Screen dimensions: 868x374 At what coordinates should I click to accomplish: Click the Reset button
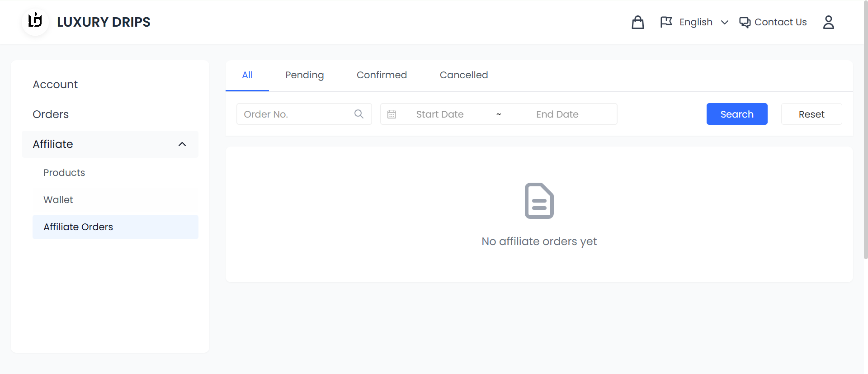[811, 114]
